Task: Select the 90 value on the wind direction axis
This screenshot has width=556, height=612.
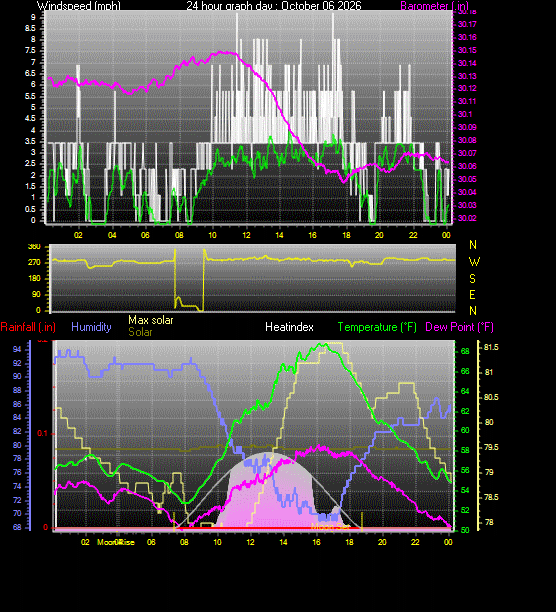Action: [x=36, y=294]
